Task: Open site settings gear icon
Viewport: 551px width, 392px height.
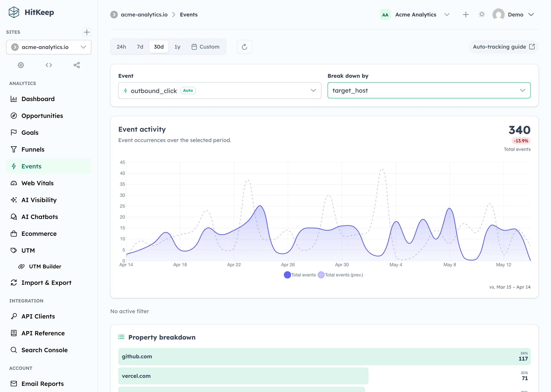Action: pyautogui.click(x=21, y=65)
